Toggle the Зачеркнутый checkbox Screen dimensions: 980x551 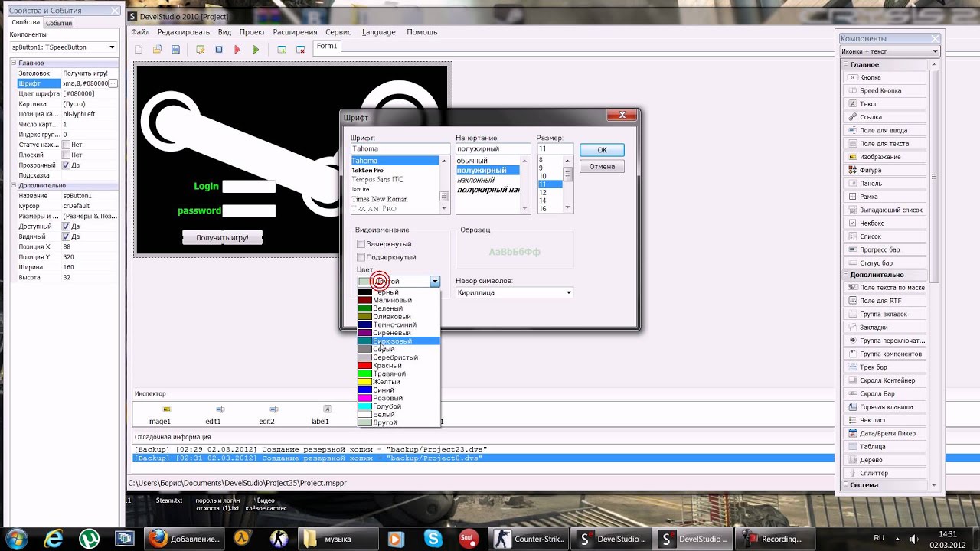361,244
